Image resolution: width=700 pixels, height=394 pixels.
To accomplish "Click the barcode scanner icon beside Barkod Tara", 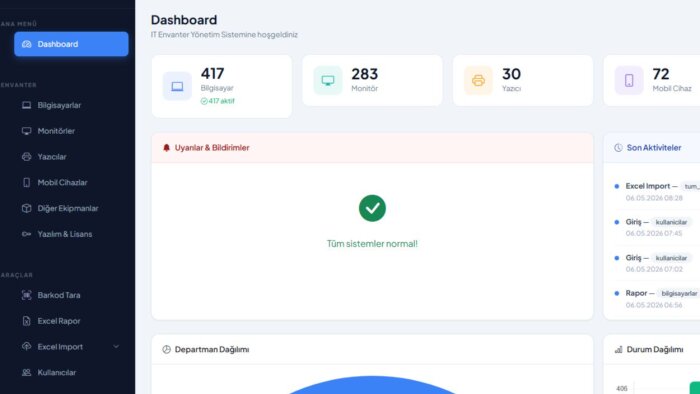I will [27, 295].
